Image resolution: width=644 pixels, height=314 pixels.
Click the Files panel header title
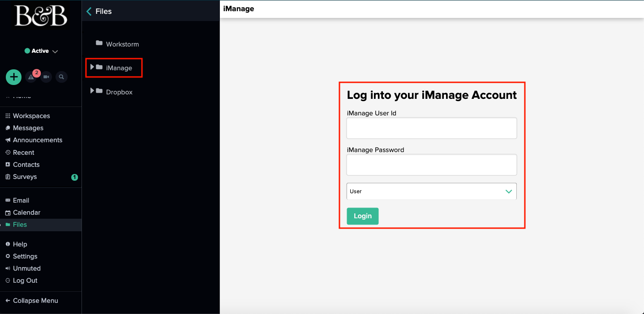click(103, 11)
